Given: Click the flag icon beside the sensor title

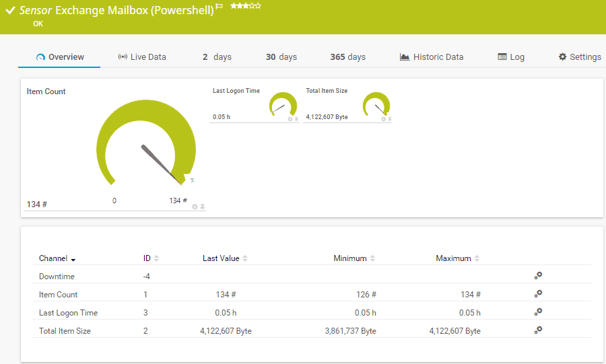Looking at the screenshot, I should (220, 7).
